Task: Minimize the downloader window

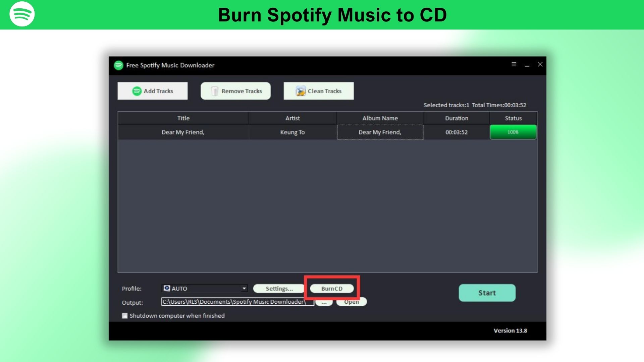Action: [x=527, y=65]
